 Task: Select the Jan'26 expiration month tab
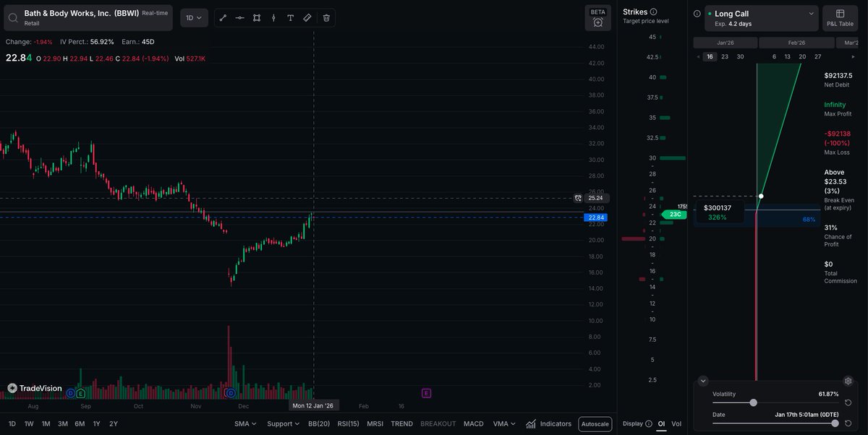[725, 43]
